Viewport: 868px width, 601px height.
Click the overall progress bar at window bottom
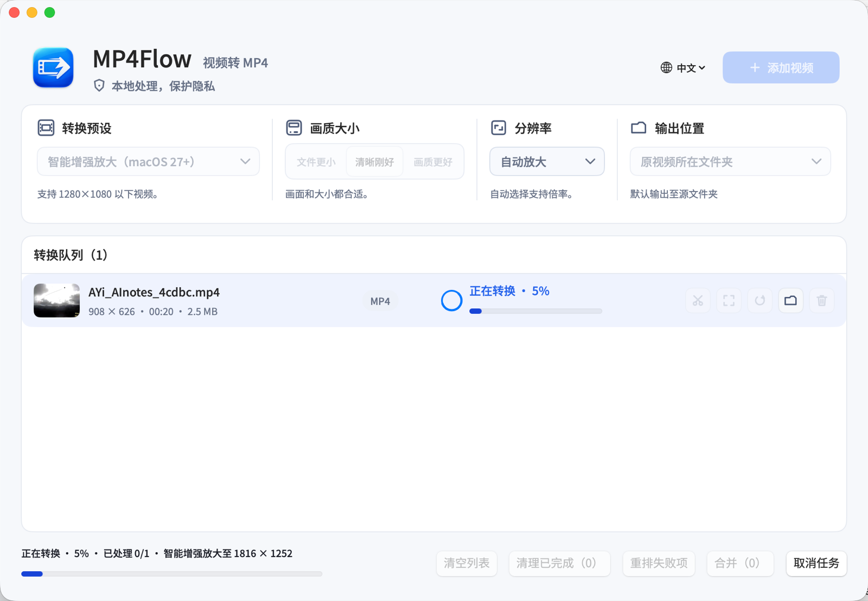pyautogui.click(x=172, y=574)
